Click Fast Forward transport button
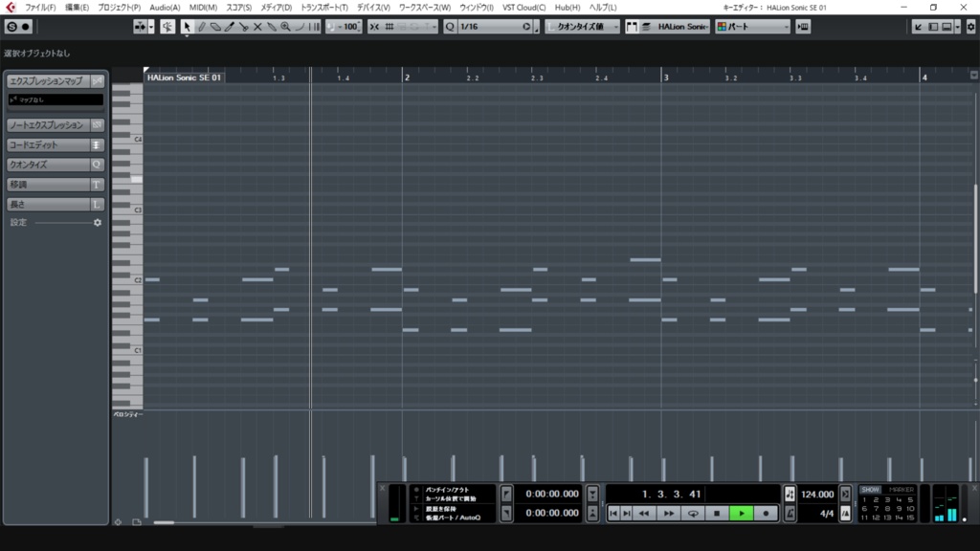Image resolution: width=980 pixels, height=551 pixels. pyautogui.click(x=668, y=514)
